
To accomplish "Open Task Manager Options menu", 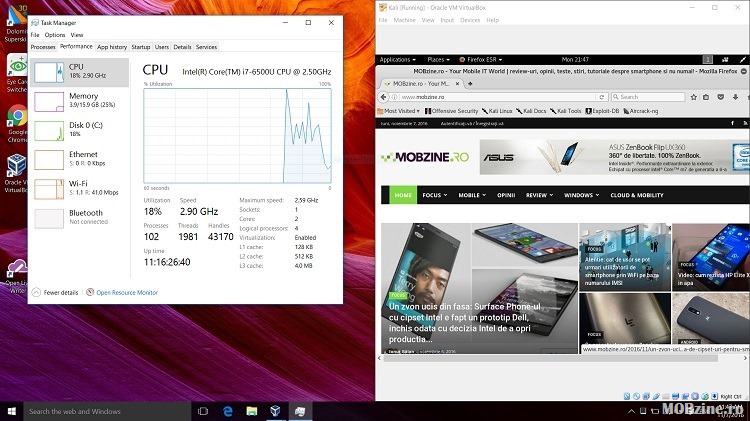I will (55, 35).
